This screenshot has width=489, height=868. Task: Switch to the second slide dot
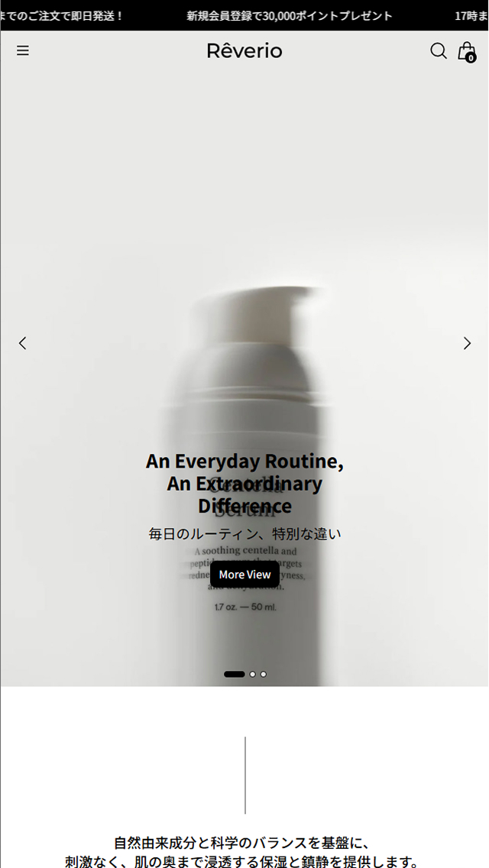(x=253, y=674)
